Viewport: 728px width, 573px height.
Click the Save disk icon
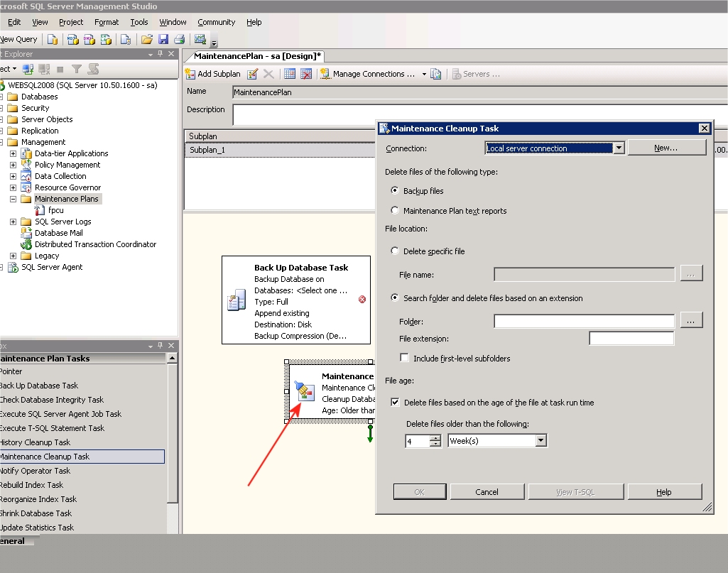(x=163, y=40)
